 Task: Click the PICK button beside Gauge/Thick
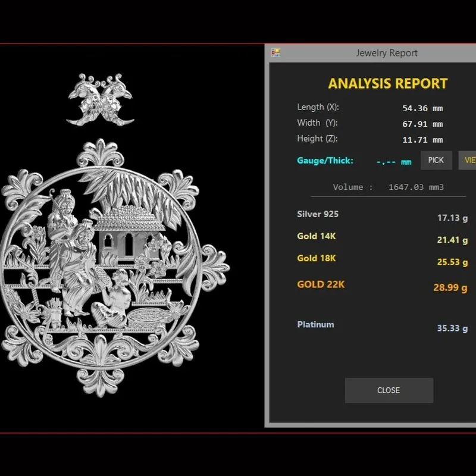point(436,160)
